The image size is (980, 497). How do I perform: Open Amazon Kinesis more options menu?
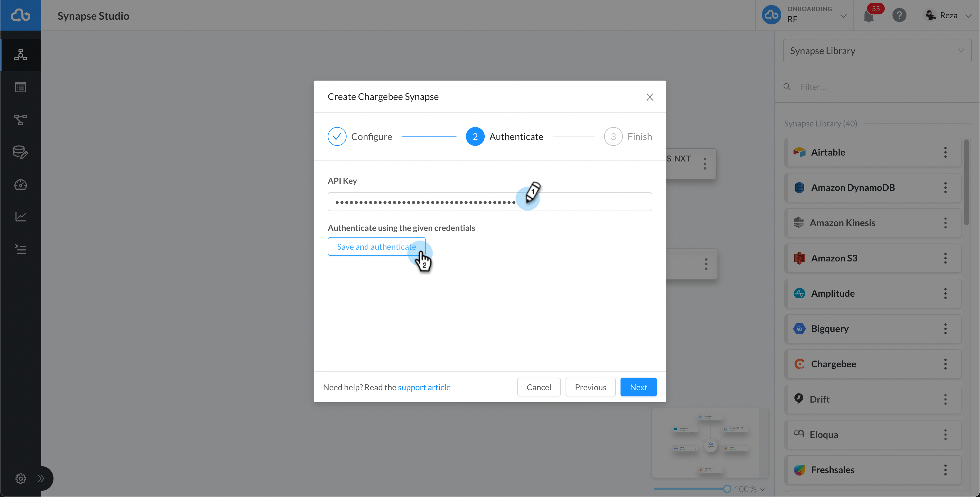point(945,223)
